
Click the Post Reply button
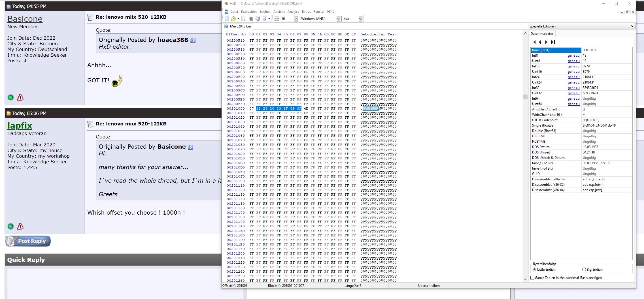[x=28, y=241]
